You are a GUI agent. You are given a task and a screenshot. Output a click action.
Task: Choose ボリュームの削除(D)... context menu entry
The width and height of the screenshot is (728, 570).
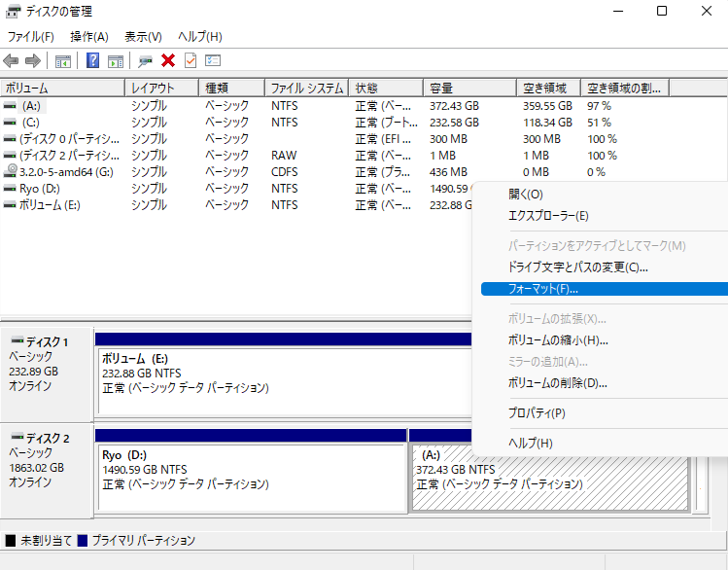tap(557, 382)
